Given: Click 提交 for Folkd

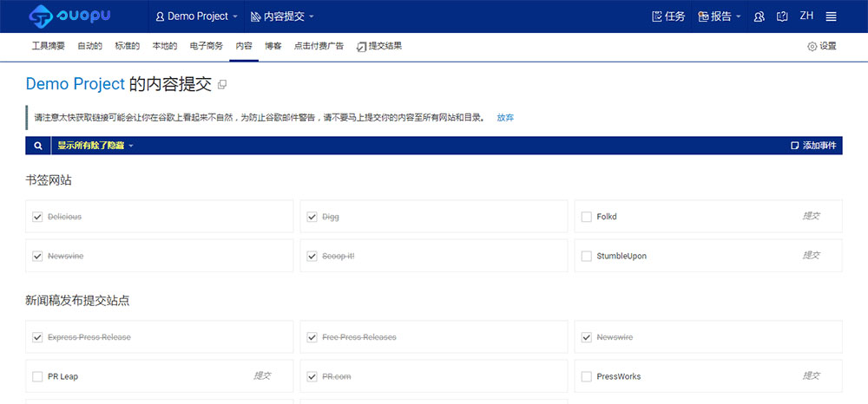Looking at the screenshot, I should [812, 216].
